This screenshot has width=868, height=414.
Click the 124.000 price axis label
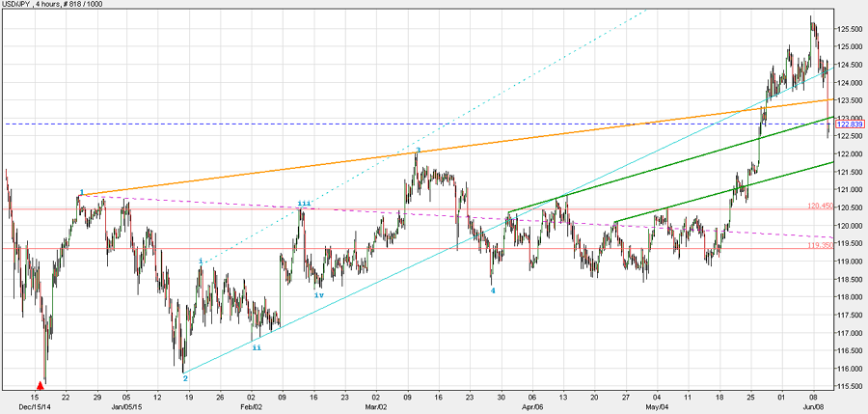[x=851, y=83]
